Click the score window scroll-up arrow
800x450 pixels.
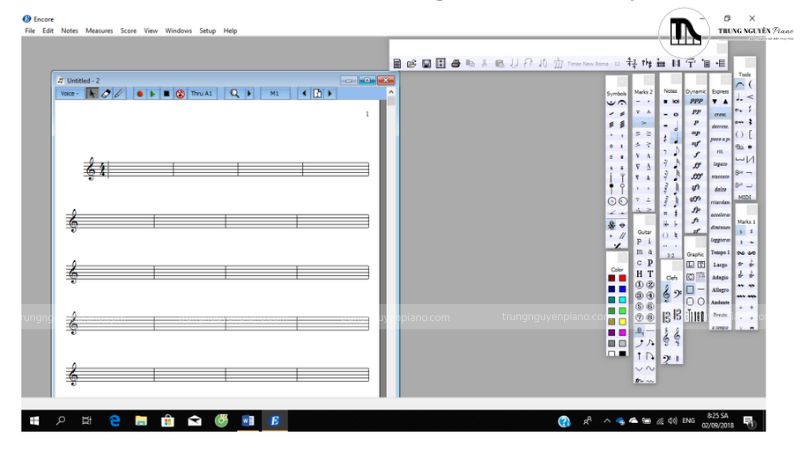391,92
